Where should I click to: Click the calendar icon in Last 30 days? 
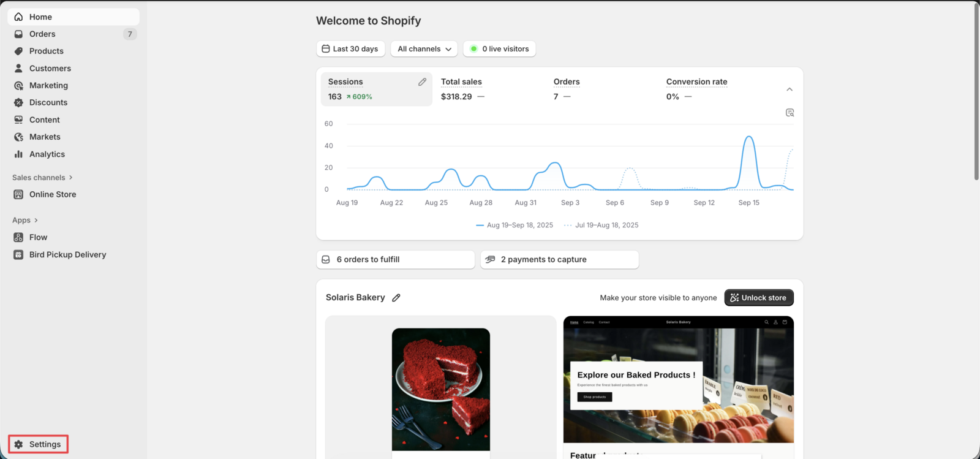pyautogui.click(x=326, y=49)
